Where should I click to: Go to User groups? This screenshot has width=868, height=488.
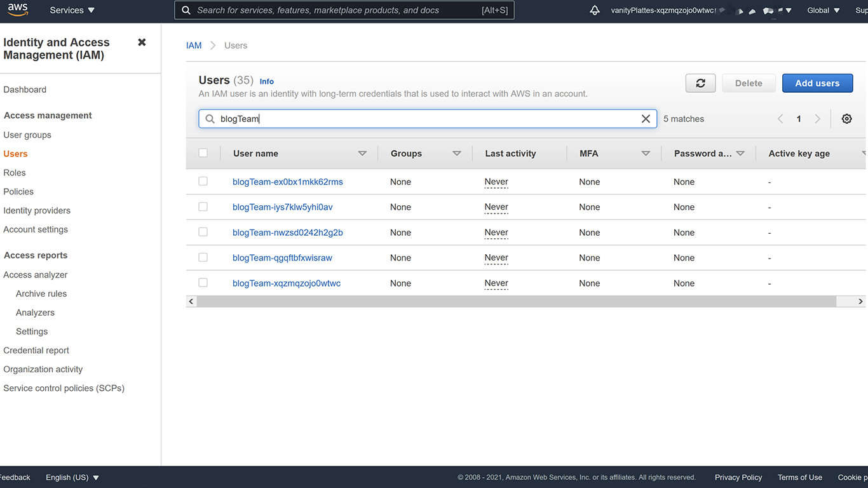click(27, 135)
